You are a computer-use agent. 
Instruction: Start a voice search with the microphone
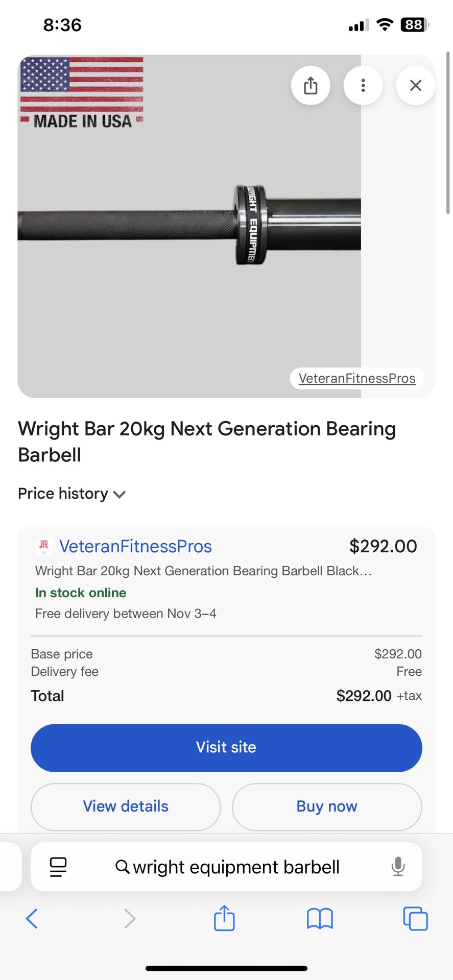(398, 866)
